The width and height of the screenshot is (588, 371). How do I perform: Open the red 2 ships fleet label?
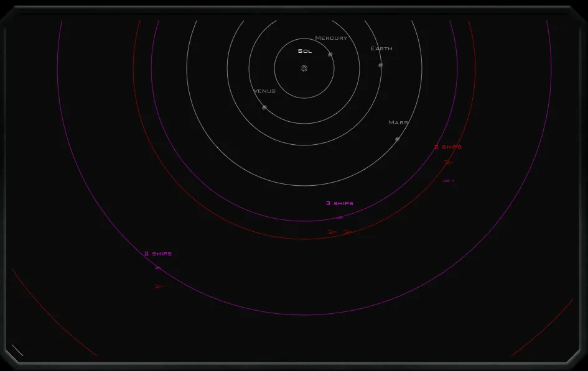pyautogui.click(x=448, y=147)
